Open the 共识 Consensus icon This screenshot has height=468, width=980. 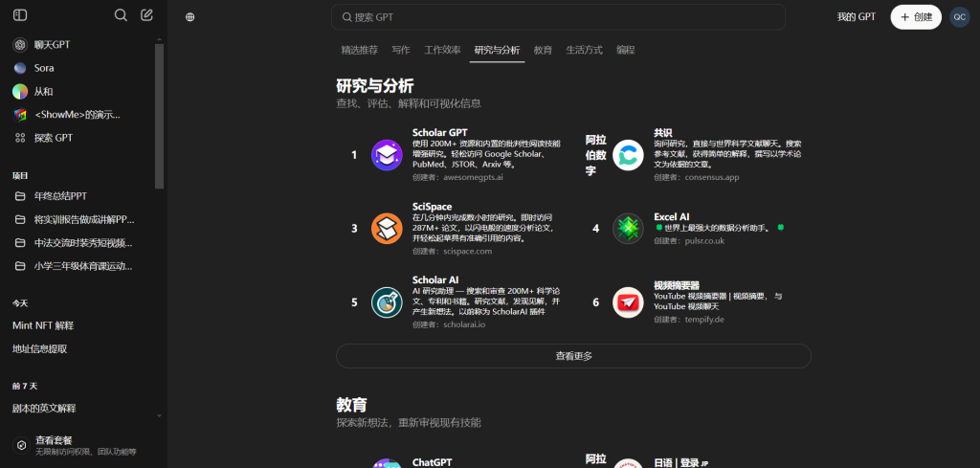pyautogui.click(x=628, y=155)
